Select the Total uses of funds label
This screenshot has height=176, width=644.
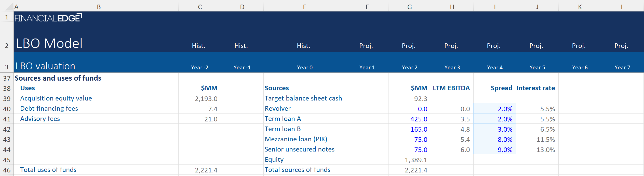tap(48, 170)
